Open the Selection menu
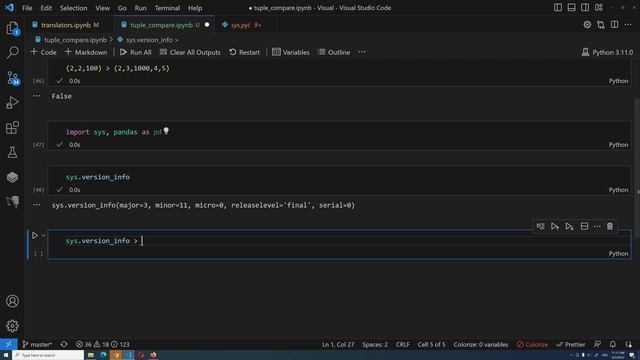640x360 pixels. click(73, 8)
